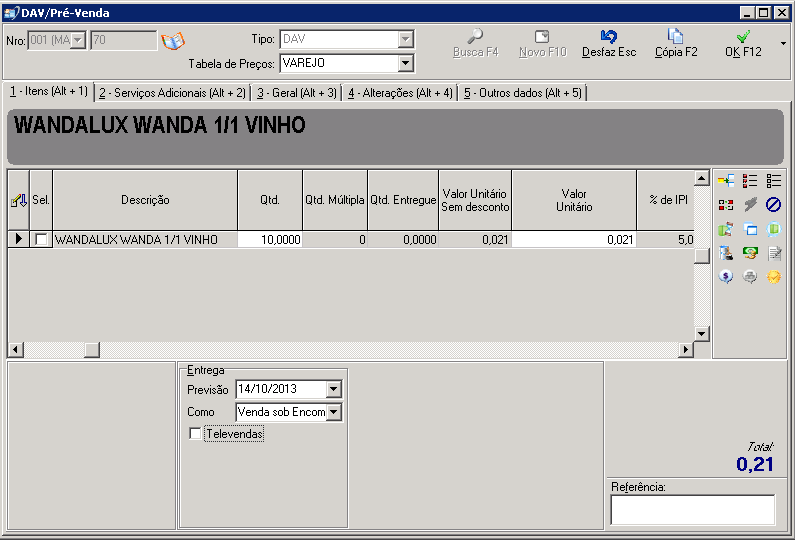Click the grid vertical scrollbar down arrow
Viewport: 795px width, 541px height.
702,334
